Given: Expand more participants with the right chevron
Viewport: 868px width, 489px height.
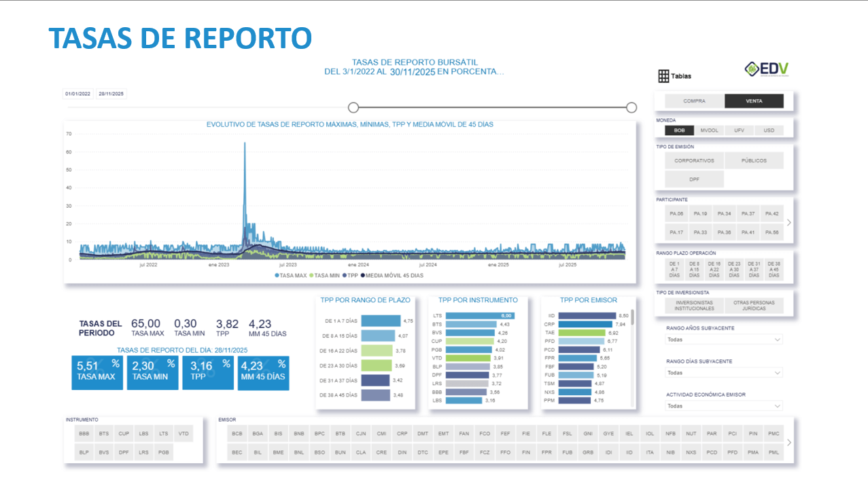Looking at the screenshot, I should pyautogui.click(x=788, y=222).
